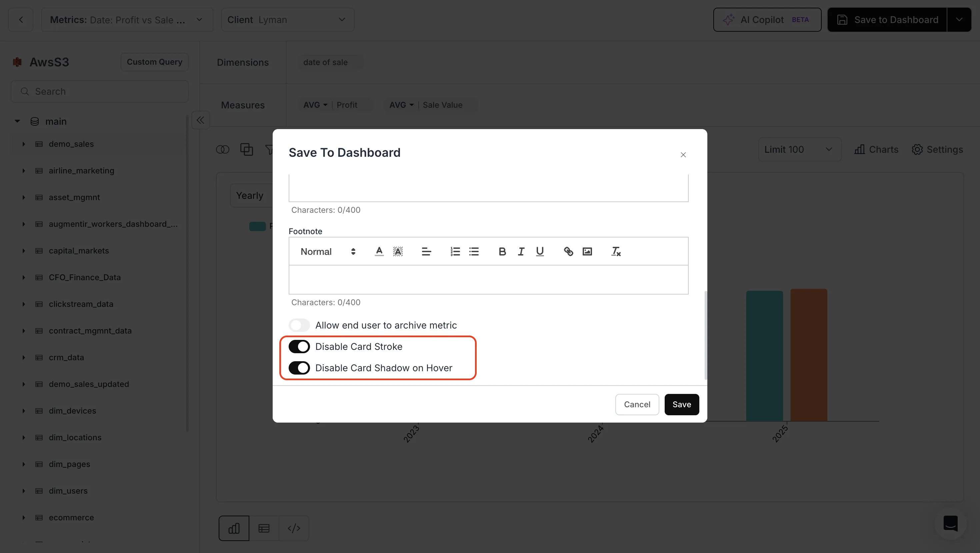Screen dimensions: 980x553
Task: Click the Cancel button in dialog
Action: click(637, 405)
